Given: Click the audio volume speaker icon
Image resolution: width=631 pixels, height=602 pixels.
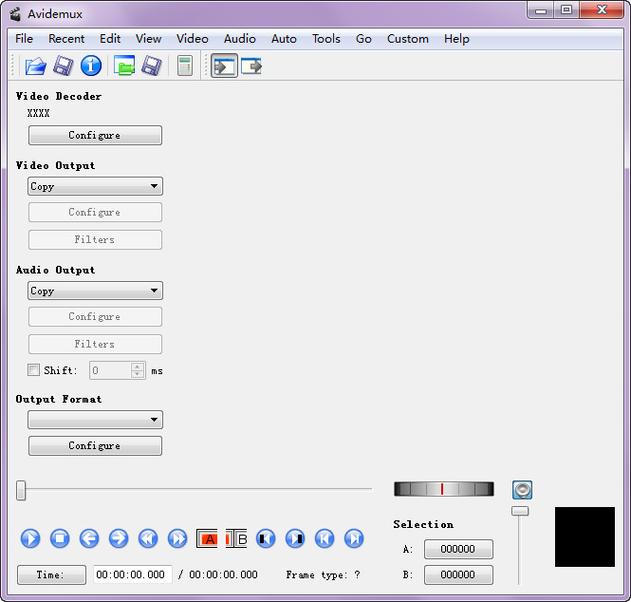Looking at the screenshot, I should tap(521, 490).
